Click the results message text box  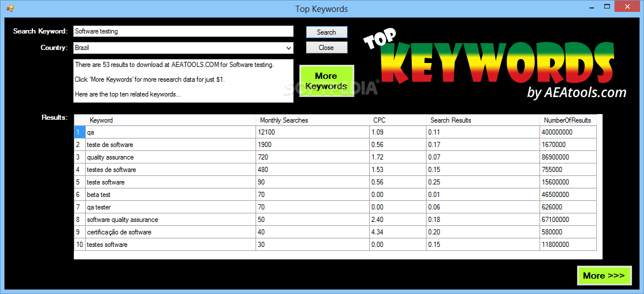[x=183, y=81]
